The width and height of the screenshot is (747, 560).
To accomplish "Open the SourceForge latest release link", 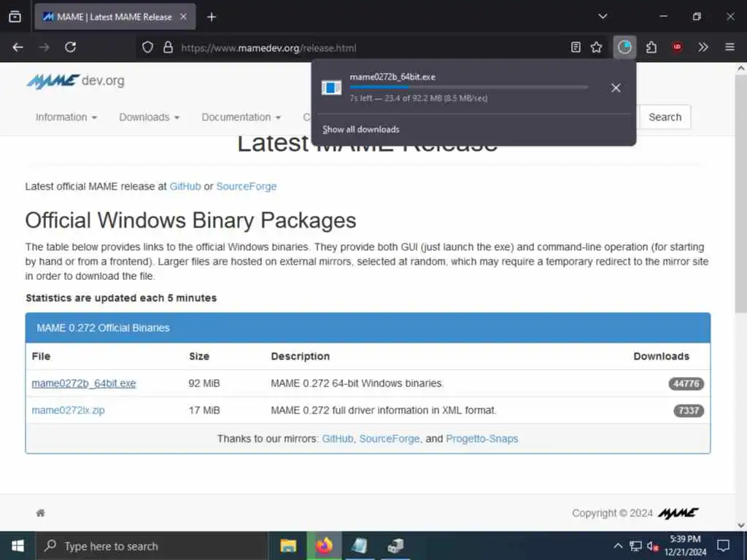I will 247,186.
